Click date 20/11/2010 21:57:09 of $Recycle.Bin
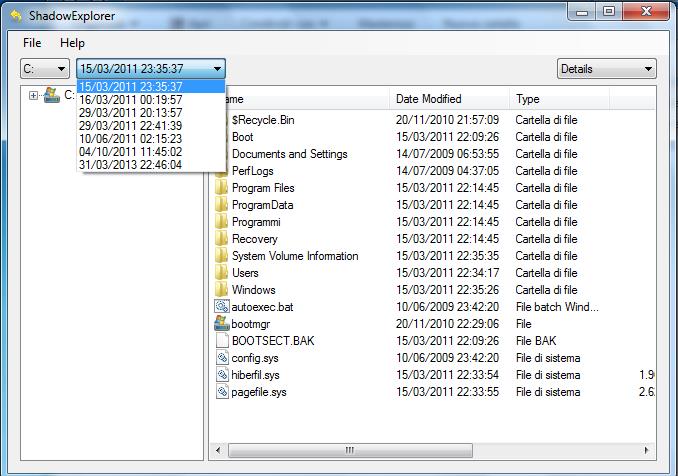This screenshot has height=476, width=678. pyautogui.click(x=448, y=120)
